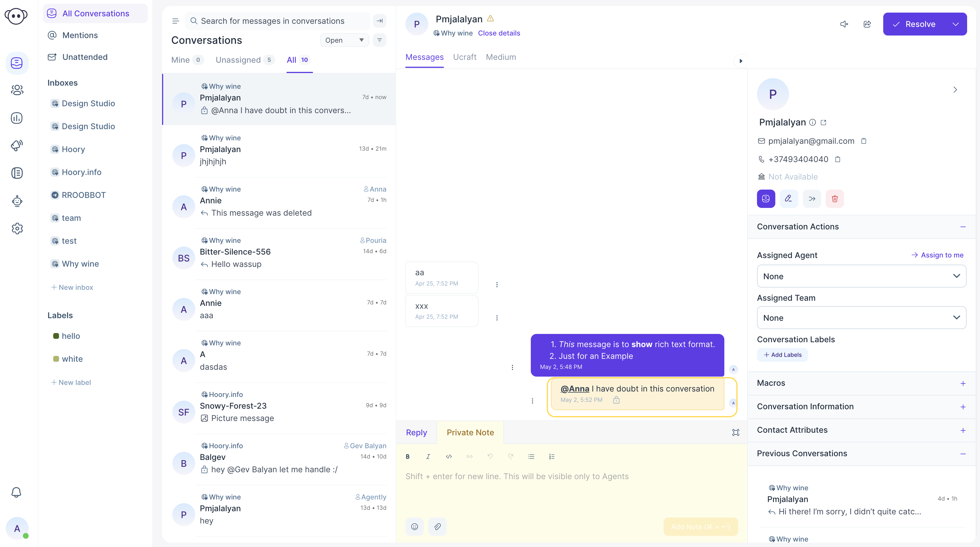Open the Bitter-Silence-556 conversation
The image size is (980, 547).
click(x=279, y=254)
